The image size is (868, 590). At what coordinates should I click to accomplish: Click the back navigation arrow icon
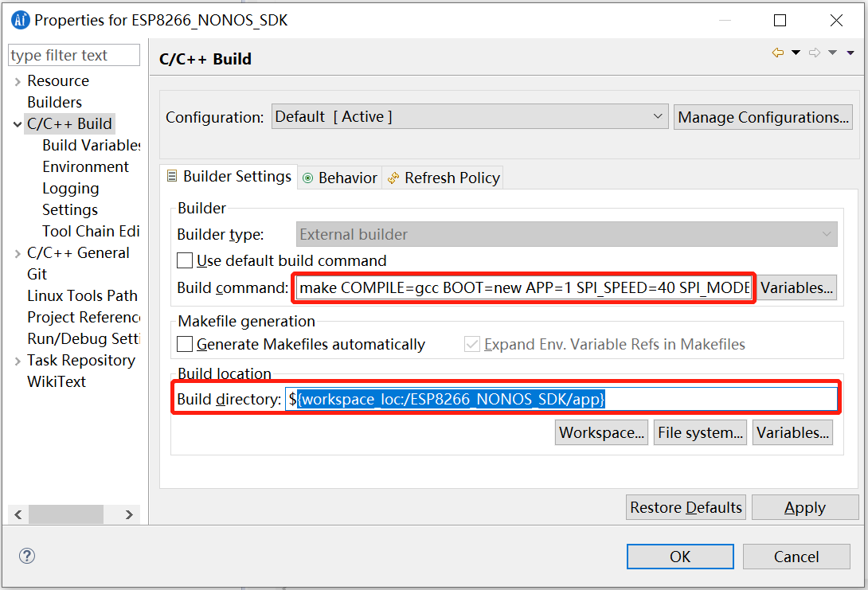[x=778, y=53]
